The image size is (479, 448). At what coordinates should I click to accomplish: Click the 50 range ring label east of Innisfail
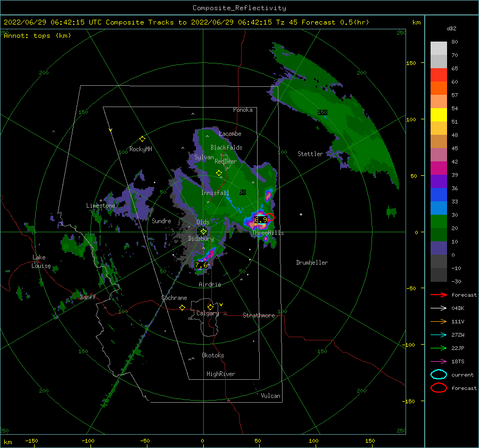242,192
